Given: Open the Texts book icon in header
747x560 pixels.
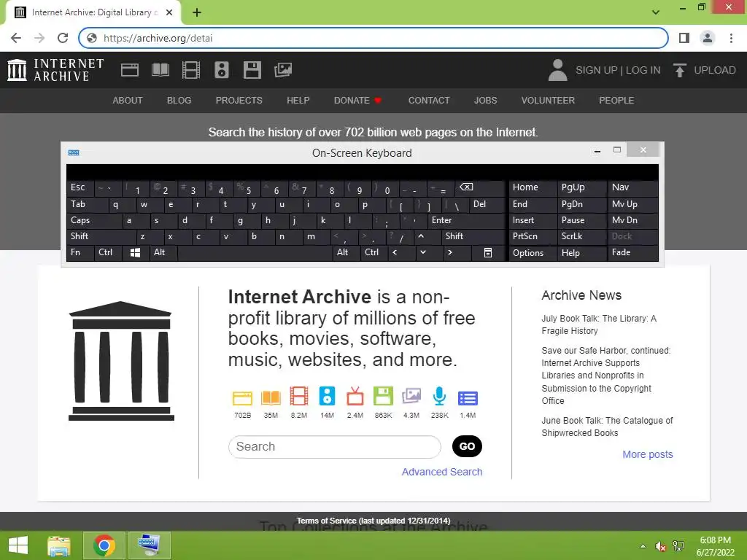Looking at the screenshot, I should tap(160, 70).
